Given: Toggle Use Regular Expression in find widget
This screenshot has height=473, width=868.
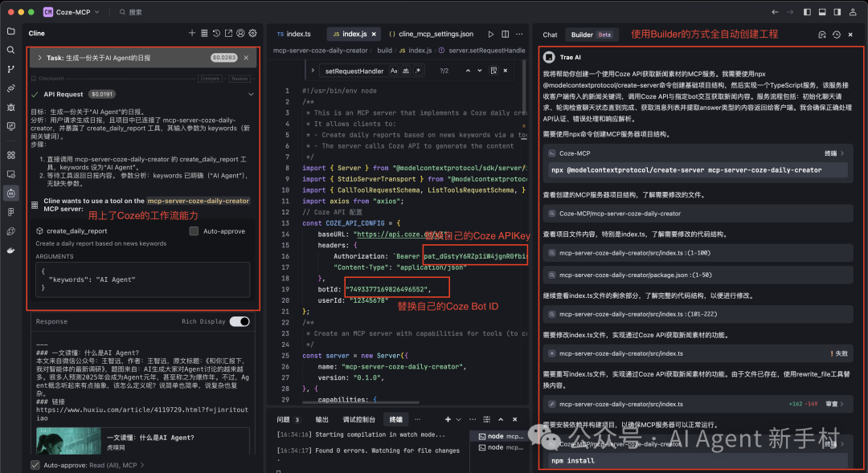Looking at the screenshot, I should click(x=418, y=70).
